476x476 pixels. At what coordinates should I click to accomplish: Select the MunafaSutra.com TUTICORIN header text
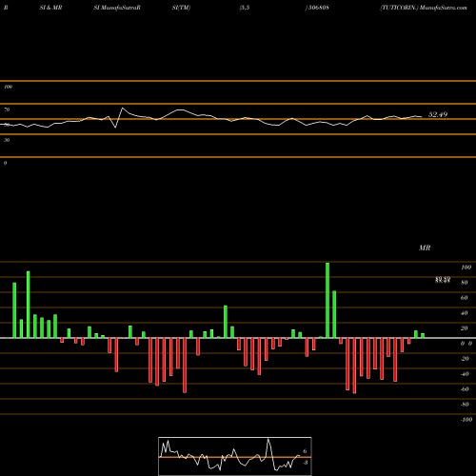coord(424,8)
